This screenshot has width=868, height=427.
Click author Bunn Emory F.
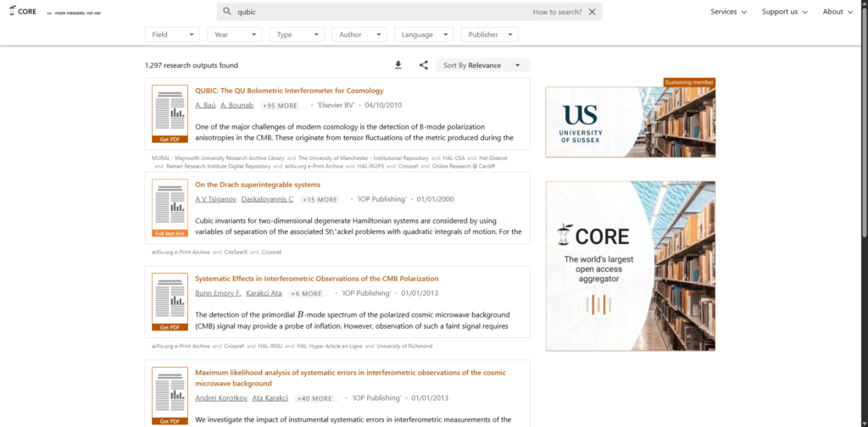coord(218,293)
